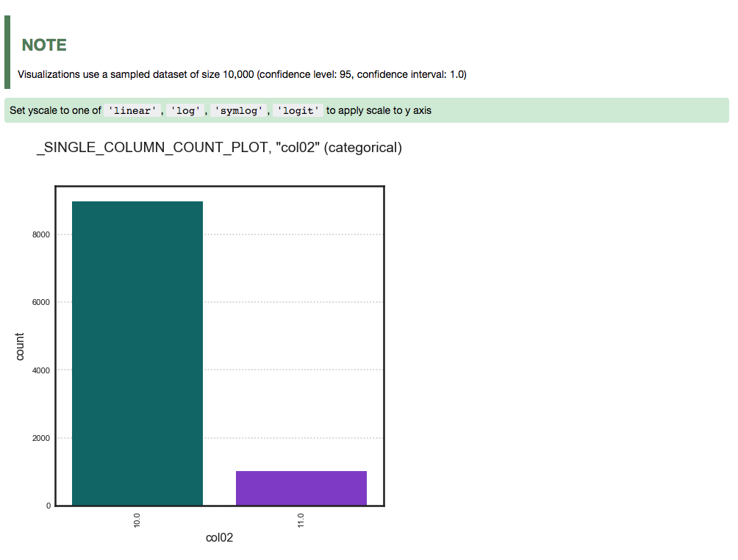Click the purple bar for category 11.0
The image size is (738, 560).
tap(301, 489)
